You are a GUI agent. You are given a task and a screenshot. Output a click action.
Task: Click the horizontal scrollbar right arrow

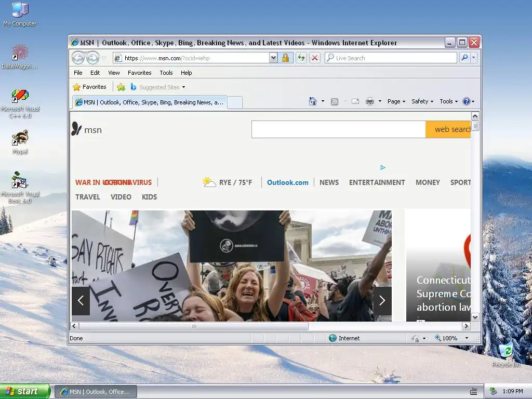click(466, 326)
